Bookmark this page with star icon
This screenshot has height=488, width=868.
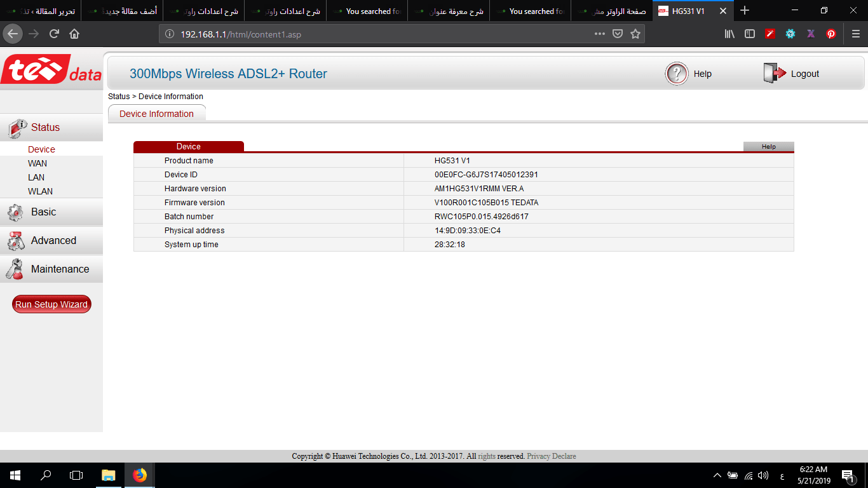pos(635,34)
